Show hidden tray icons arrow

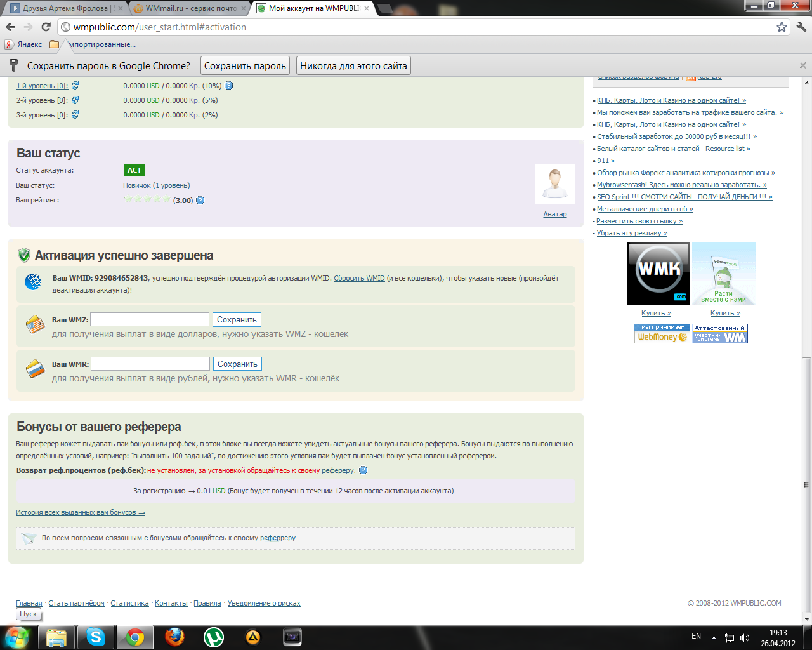[714, 637]
